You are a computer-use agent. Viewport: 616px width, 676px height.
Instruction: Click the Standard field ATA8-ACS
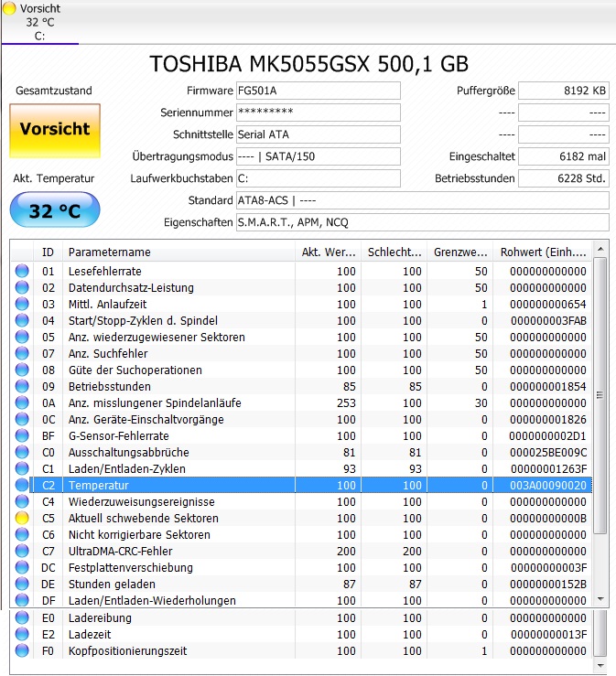(423, 200)
